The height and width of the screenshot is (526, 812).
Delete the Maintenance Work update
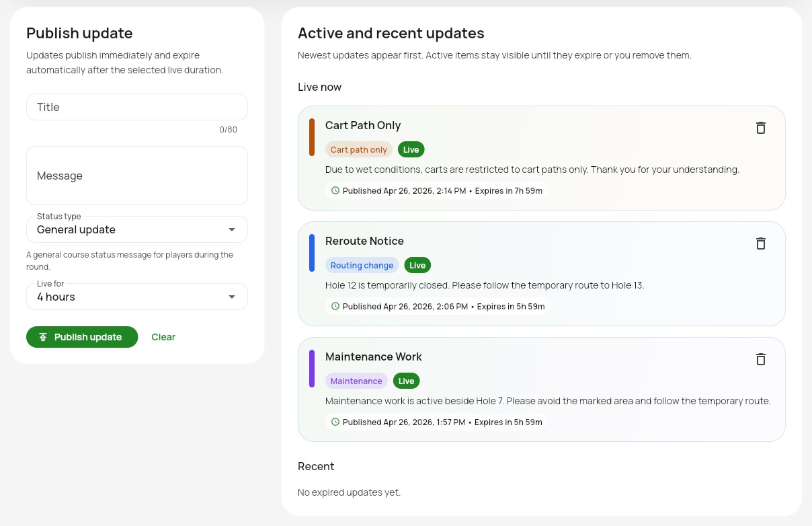[760, 359]
